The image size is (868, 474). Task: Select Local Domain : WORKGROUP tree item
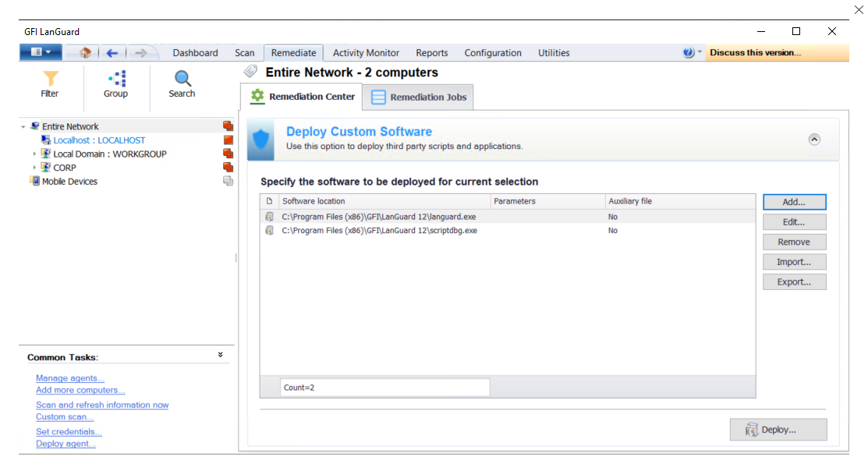tap(110, 154)
